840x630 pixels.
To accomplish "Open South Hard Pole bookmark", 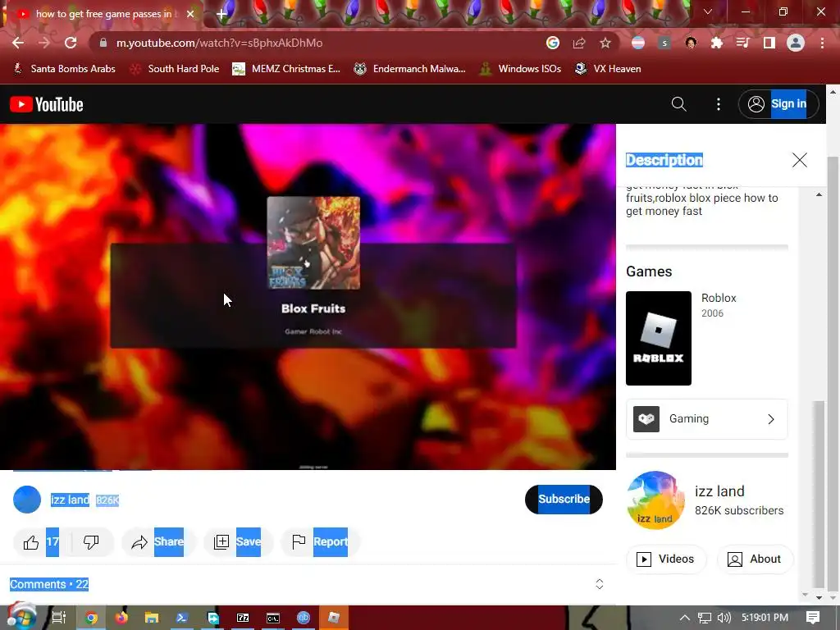I will point(175,69).
